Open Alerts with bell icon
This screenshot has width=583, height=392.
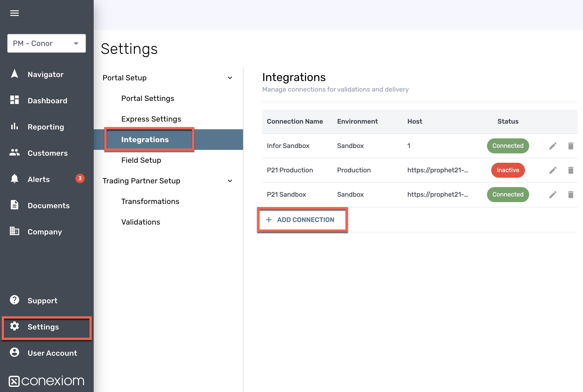[39, 179]
